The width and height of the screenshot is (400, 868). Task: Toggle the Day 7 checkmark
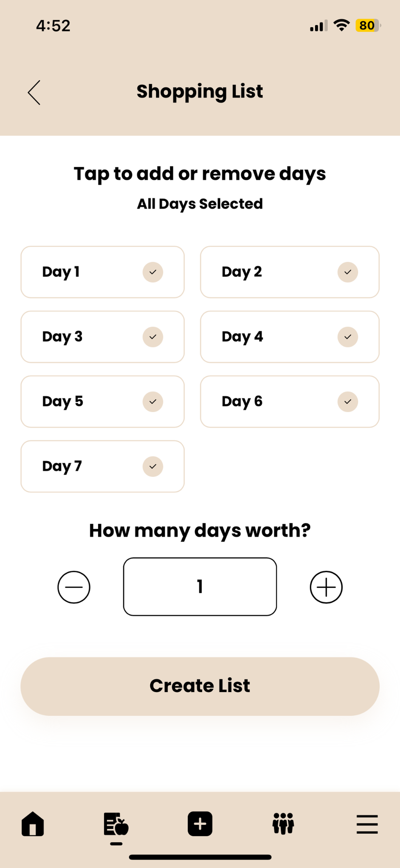tap(153, 467)
